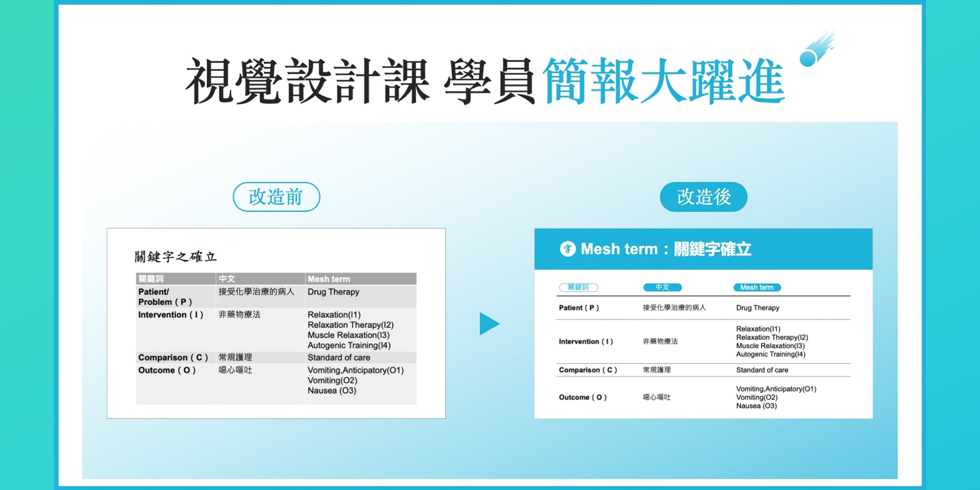The width and height of the screenshot is (980, 490).
Task: Click the 改造後 filled pill label
Action: [703, 197]
